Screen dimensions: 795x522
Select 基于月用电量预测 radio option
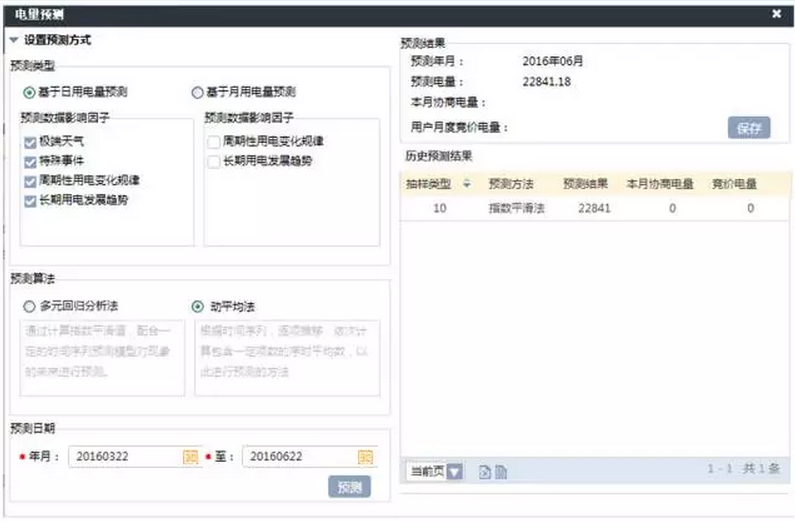pyautogui.click(x=197, y=92)
